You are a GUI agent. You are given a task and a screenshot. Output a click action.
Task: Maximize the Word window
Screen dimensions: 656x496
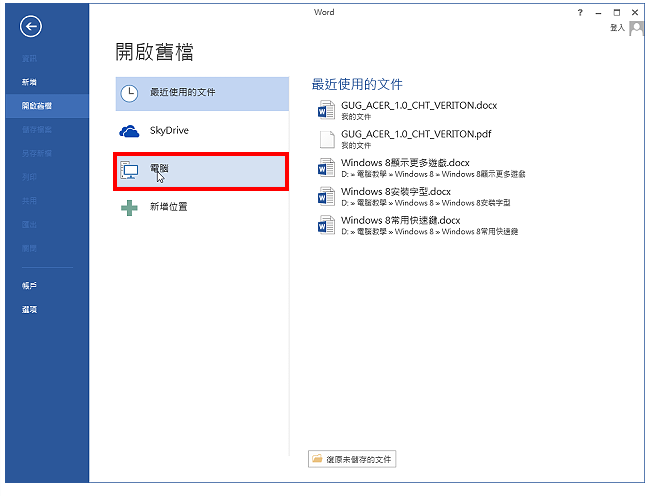(617, 13)
